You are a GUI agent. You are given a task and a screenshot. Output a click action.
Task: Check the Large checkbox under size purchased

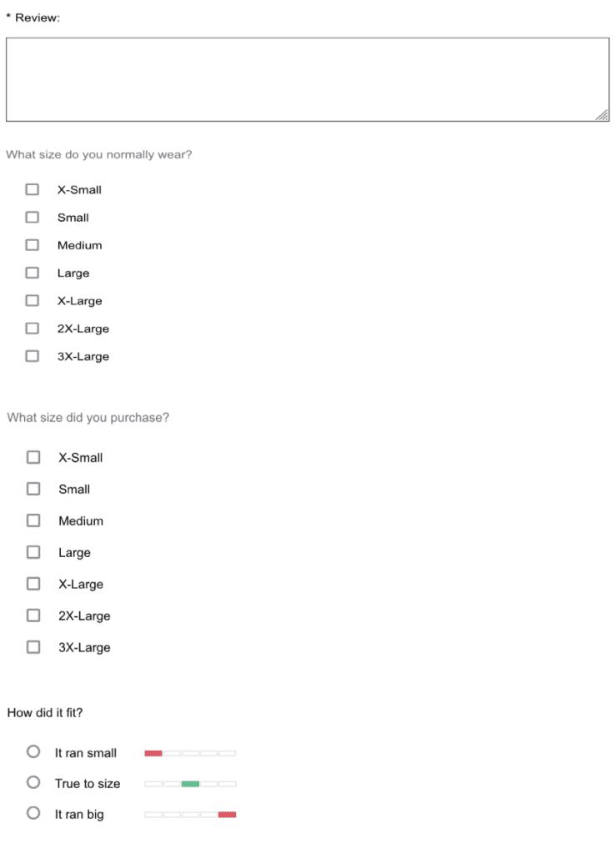(33, 552)
